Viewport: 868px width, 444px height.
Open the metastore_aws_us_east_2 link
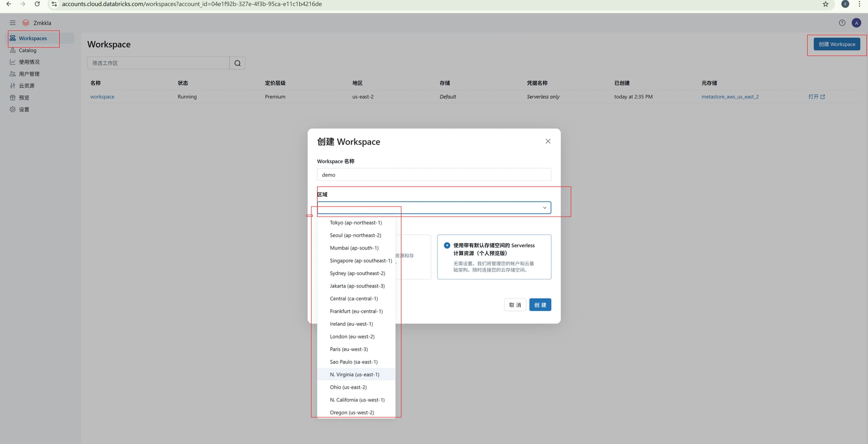pyautogui.click(x=730, y=97)
